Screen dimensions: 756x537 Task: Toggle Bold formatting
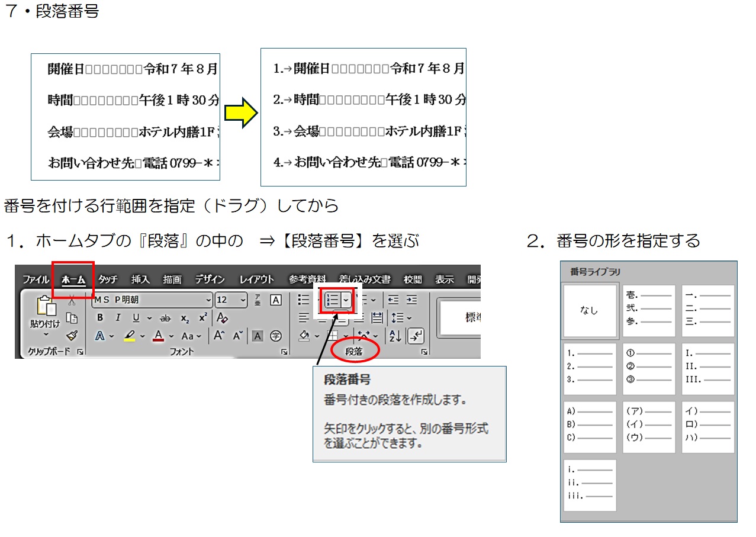[100, 318]
